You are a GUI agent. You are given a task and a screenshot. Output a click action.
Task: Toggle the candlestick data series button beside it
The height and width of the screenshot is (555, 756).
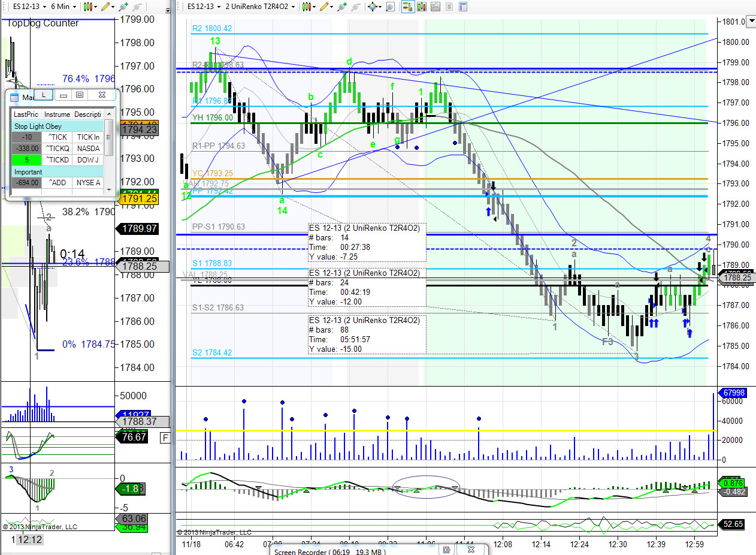(422, 7)
